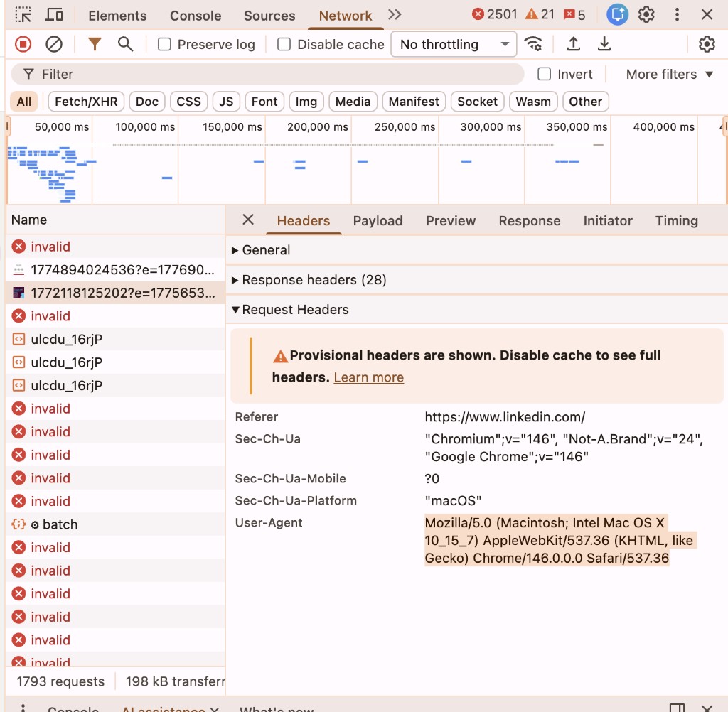Viewport: 728px width, 712px height.
Task: Enable the Preserve log checkbox
Action: click(x=164, y=44)
